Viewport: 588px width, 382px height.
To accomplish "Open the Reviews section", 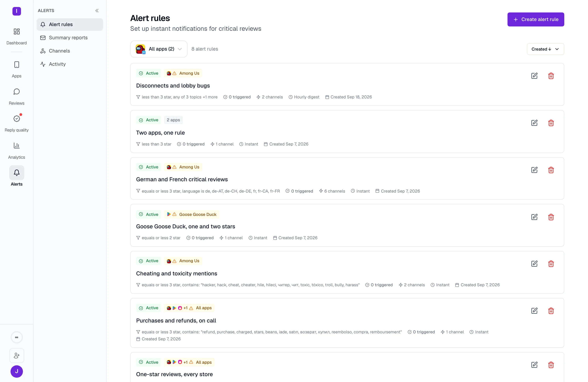I will [17, 97].
